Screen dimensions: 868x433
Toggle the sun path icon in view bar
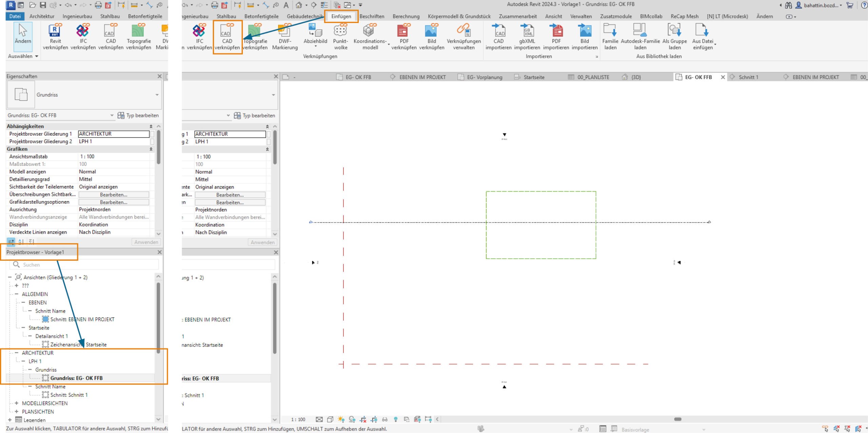[341, 419]
